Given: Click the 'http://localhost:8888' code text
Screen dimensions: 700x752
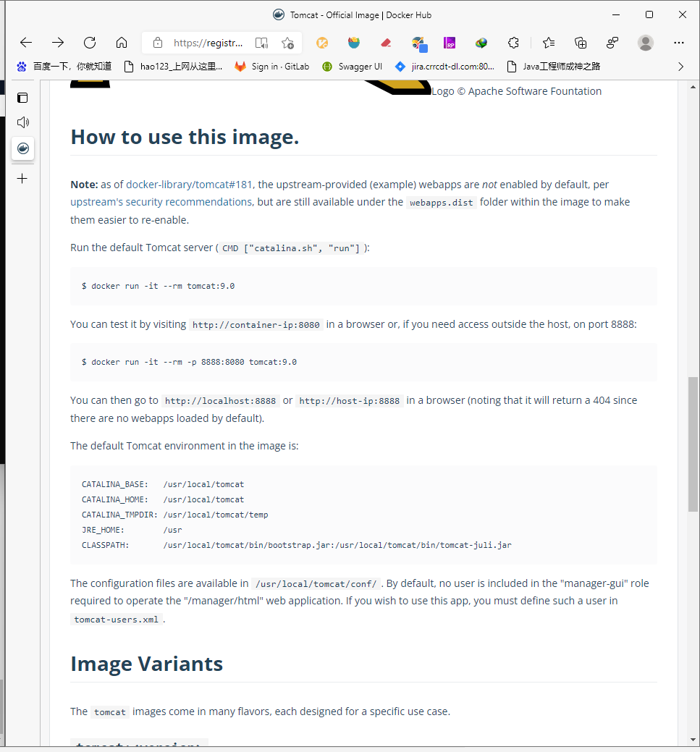Looking at the screenshot, I should (220, 401).
